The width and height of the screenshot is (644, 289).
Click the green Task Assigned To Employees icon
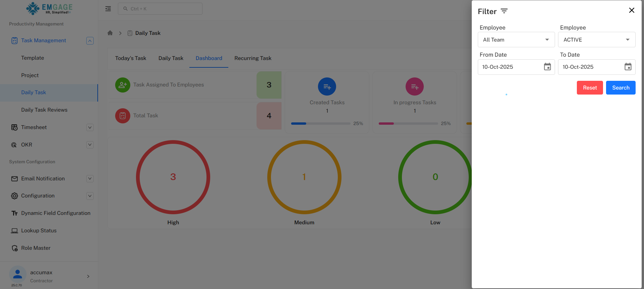(x=123, y=85)
